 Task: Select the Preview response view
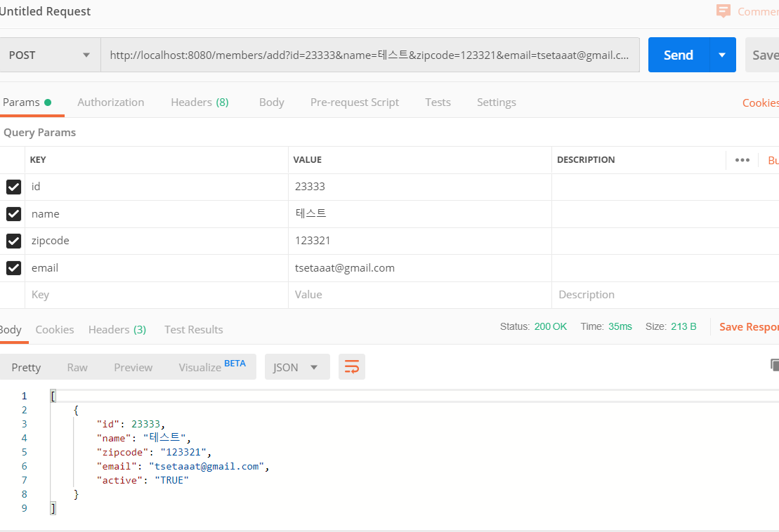pyautogui.click(x=133, y=367)
